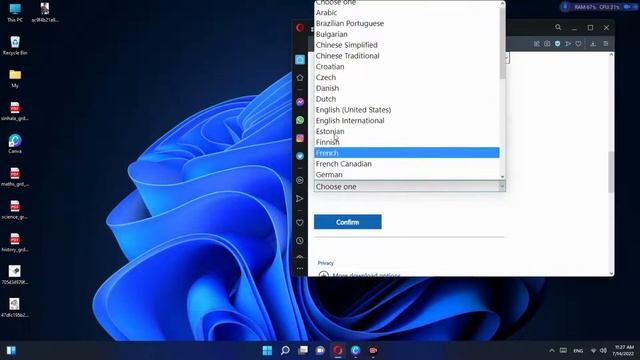Open the Recycle Bin desktop icon
The width and height of the screenshot is (640, 360).
(x=15, y=45)
